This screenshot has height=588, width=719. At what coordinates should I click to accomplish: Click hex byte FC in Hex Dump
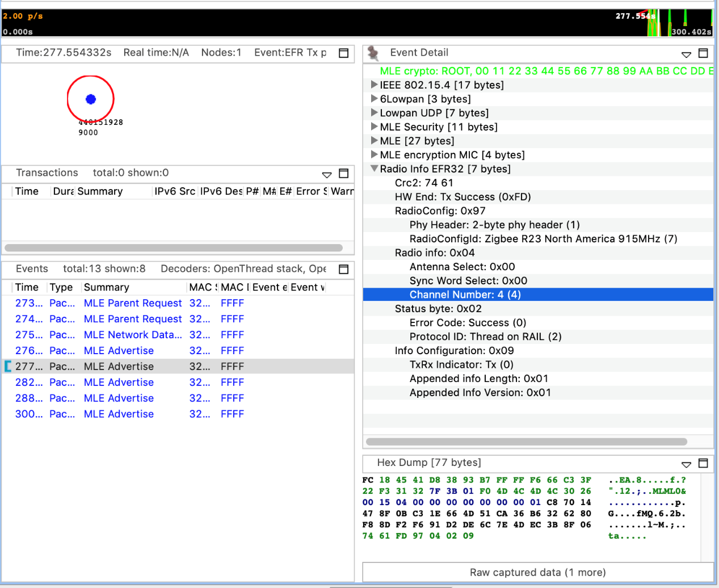click(368, 480)
